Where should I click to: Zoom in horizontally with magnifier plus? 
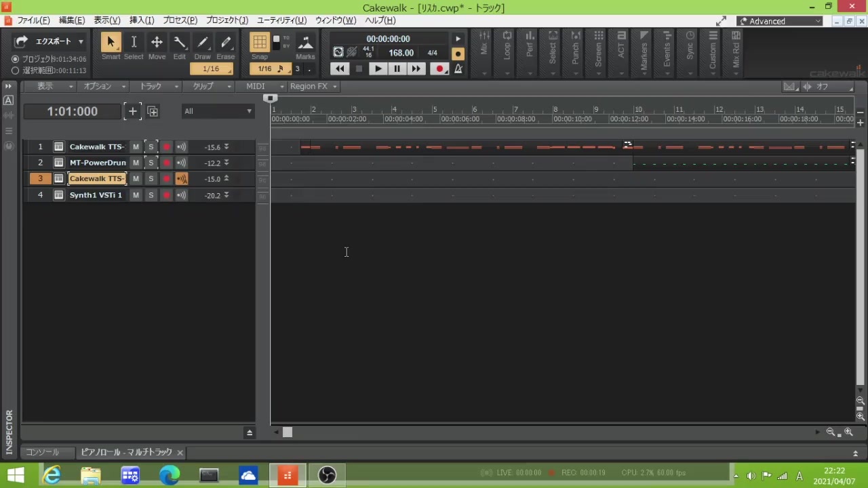848,432
